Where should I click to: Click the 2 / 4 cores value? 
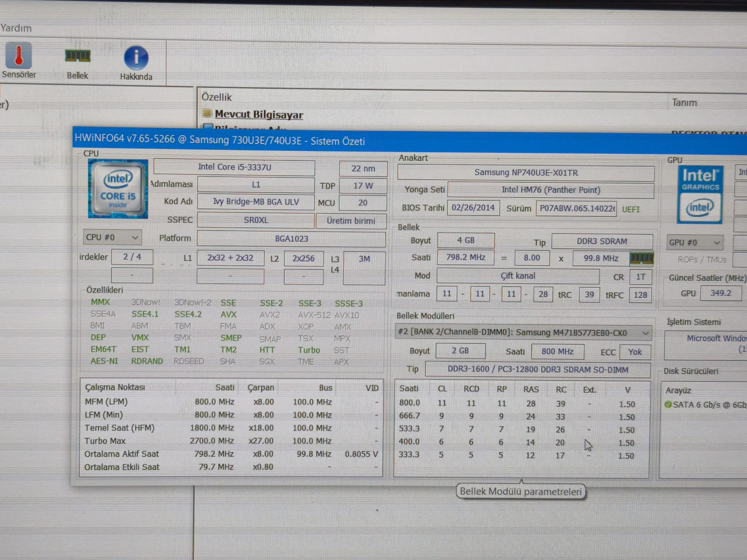pos(132,257)
